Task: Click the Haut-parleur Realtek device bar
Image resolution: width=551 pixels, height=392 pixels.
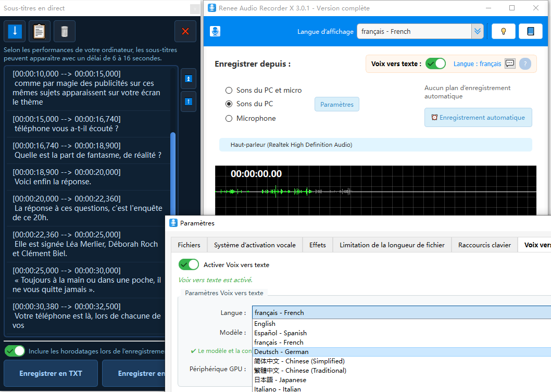Action: point(375,145)
